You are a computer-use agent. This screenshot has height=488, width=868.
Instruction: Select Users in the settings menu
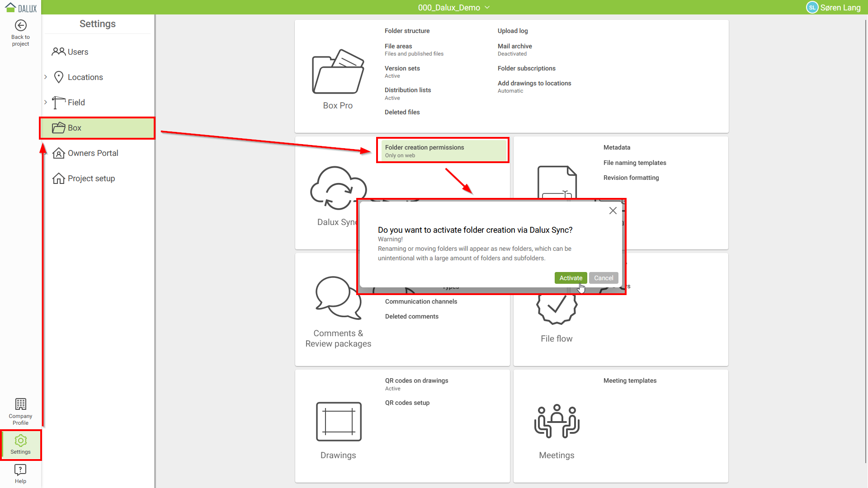(x=78, y=52)
